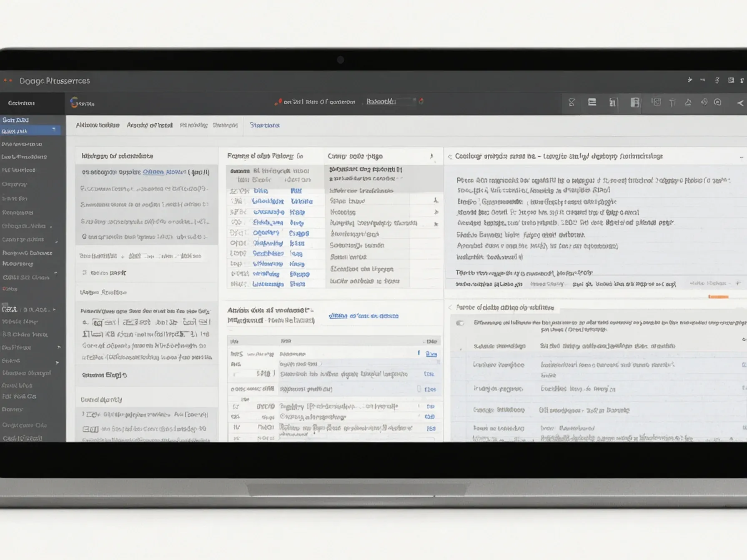Image resolution: width=747 pixels, height=560 pixels.
Task: Click the circular target icon in toolbar
Action: click(717, 102)
